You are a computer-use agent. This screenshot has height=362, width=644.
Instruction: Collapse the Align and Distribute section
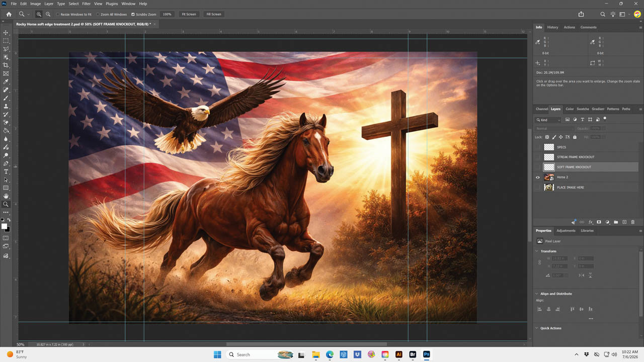tap(537, 294)
